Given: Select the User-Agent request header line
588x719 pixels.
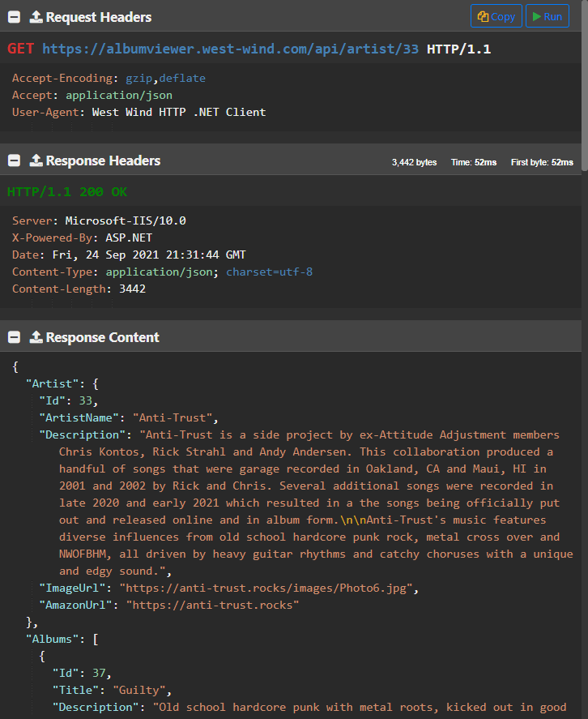Looking at the screenshot, I should (x=138, y=112).
